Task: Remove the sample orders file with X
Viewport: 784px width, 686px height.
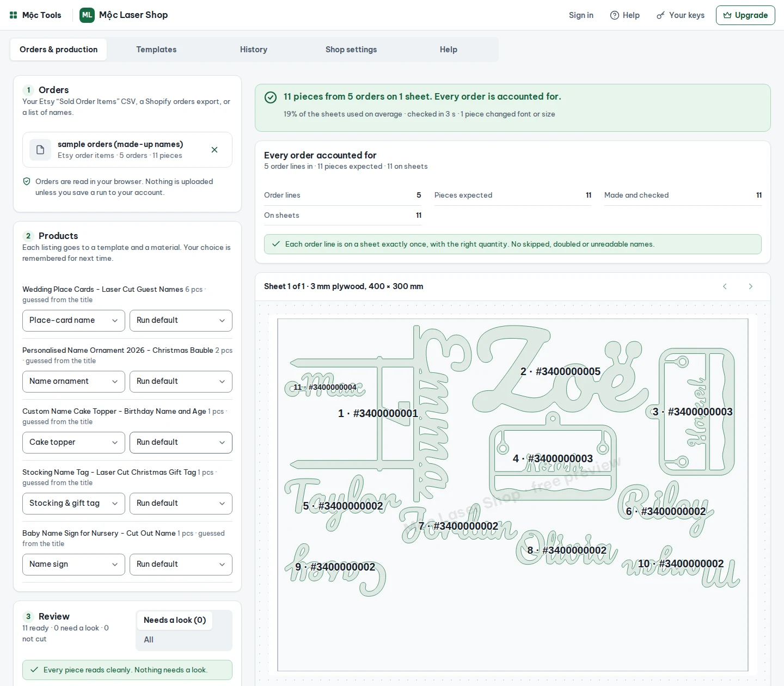Action: (215, 150)
